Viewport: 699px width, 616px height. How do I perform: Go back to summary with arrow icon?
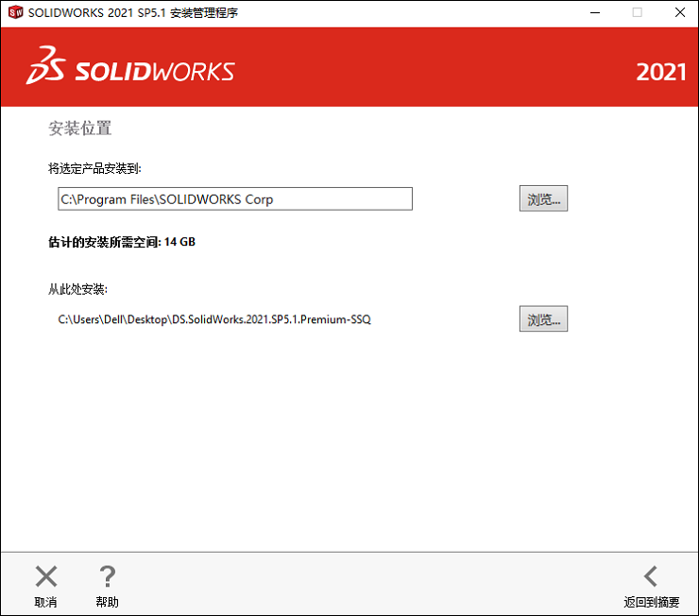coord(651,576)
